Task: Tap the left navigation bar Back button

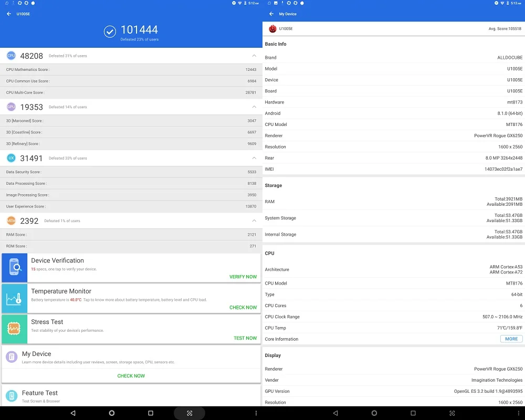Action: coord(73,413)
